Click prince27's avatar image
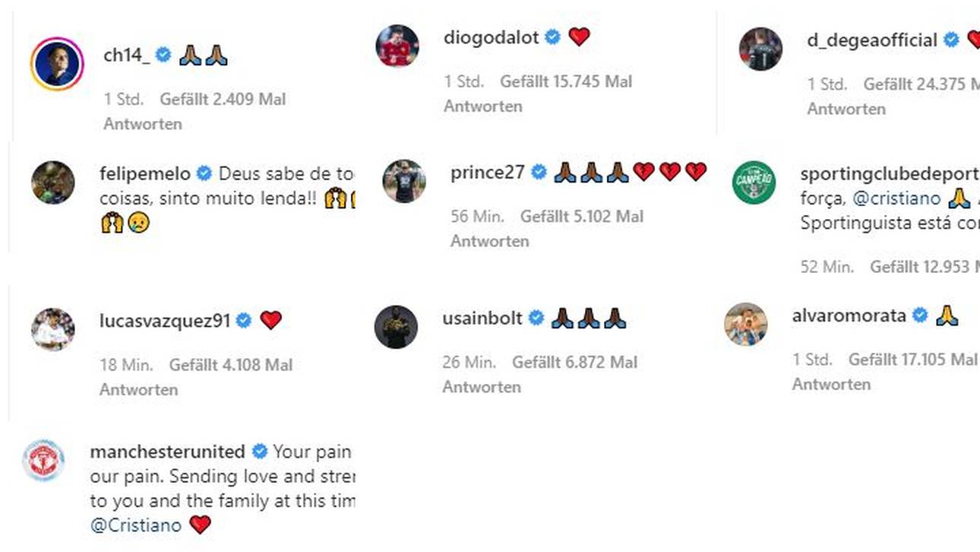The height and width of the screenshot is (552, 980). [x=404, y=181]
